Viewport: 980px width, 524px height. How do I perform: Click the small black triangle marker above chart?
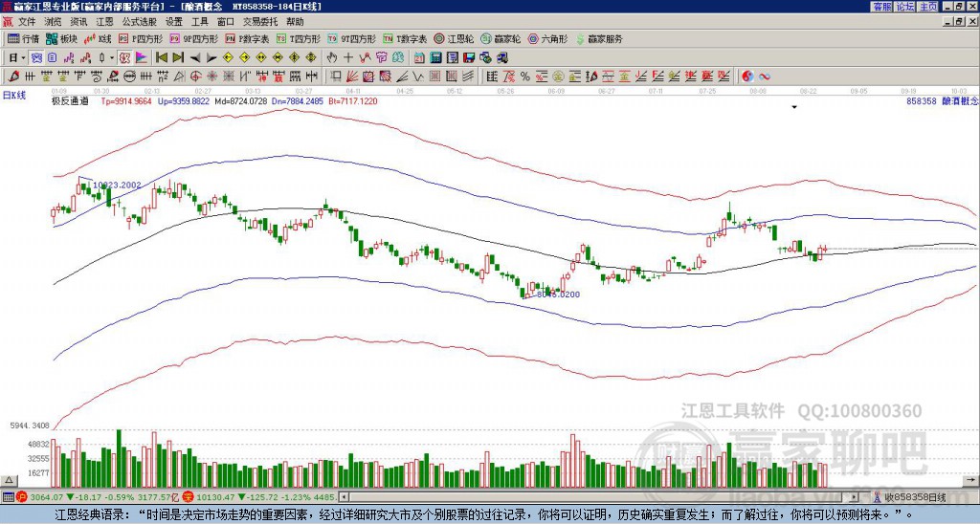[x=794, y=107]
